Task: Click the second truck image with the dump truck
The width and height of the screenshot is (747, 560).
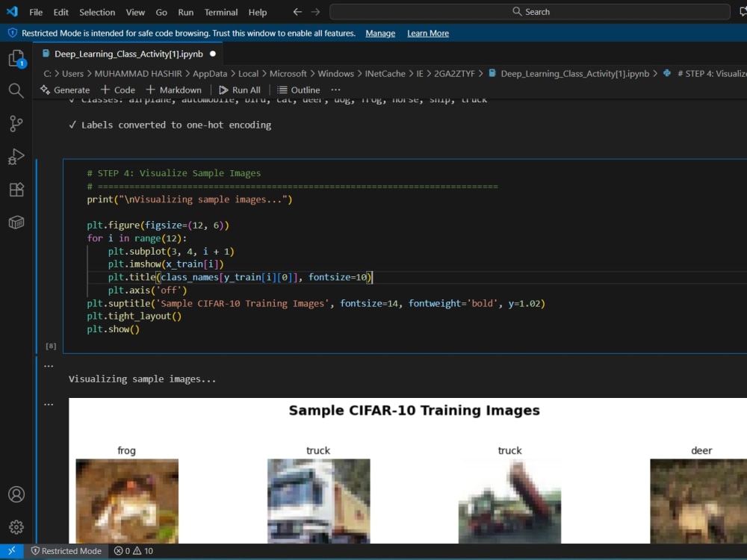Action: 509,501
